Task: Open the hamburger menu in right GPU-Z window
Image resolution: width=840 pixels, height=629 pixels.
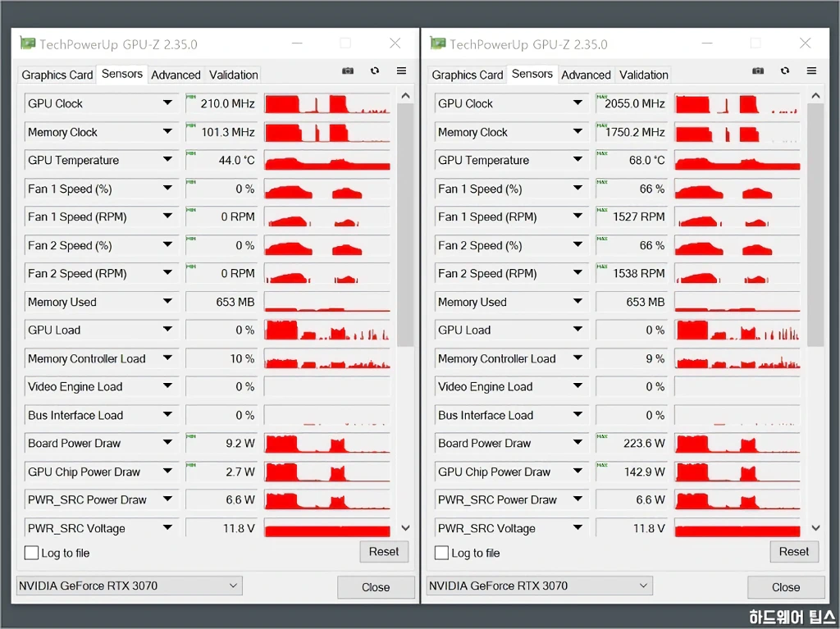Action: coord(811,71)
